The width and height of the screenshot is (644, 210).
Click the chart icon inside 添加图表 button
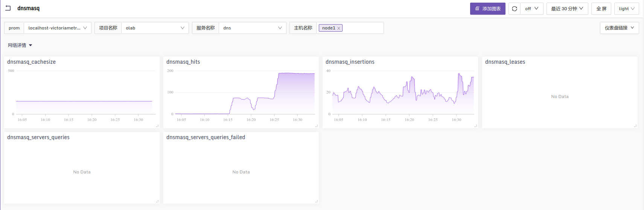coord(477,8)
